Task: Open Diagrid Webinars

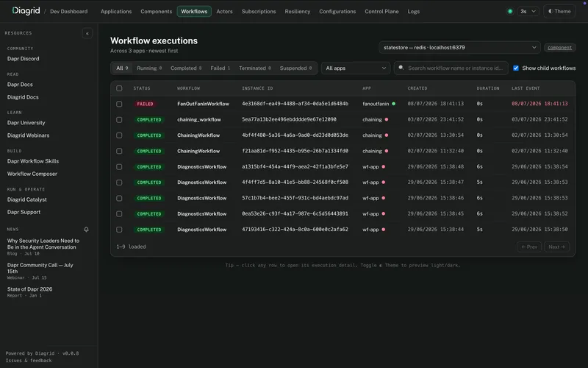Action: 28,135
